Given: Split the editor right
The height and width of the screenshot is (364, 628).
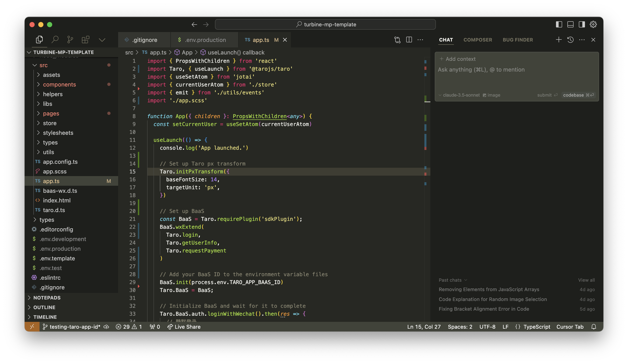Looking at the screenshot, I should pos(409,40).
